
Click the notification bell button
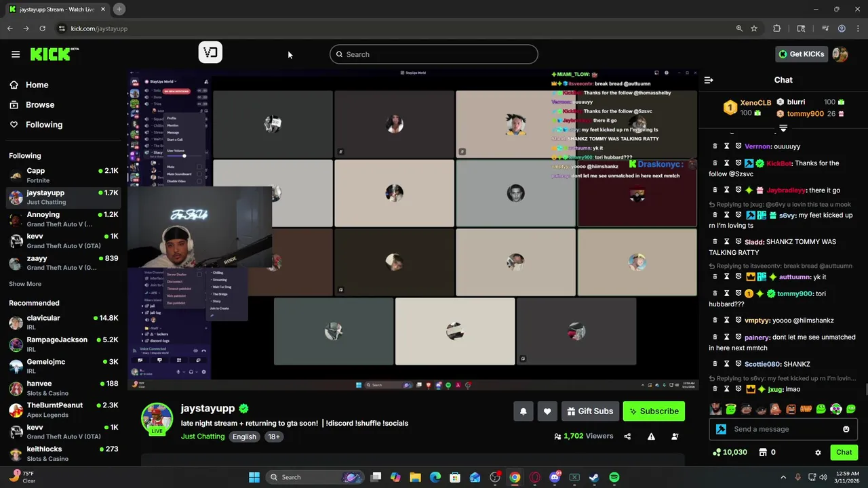tap(523, 411)
